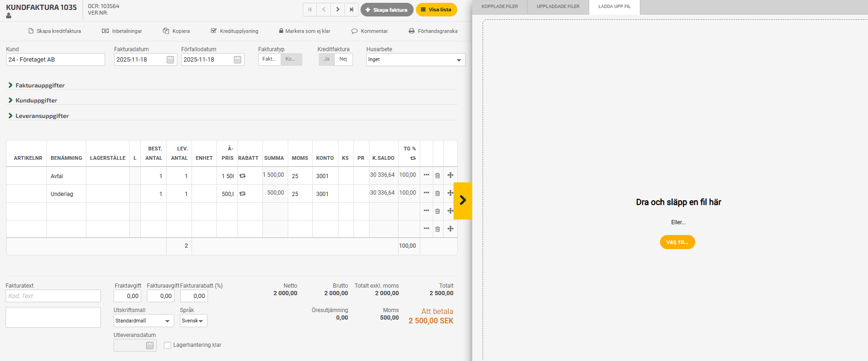The height and width of the screenshot is (361, 868).
Task: Open the Husarbete dropdown
Action: pyautogui.click(x=415, y=60)
